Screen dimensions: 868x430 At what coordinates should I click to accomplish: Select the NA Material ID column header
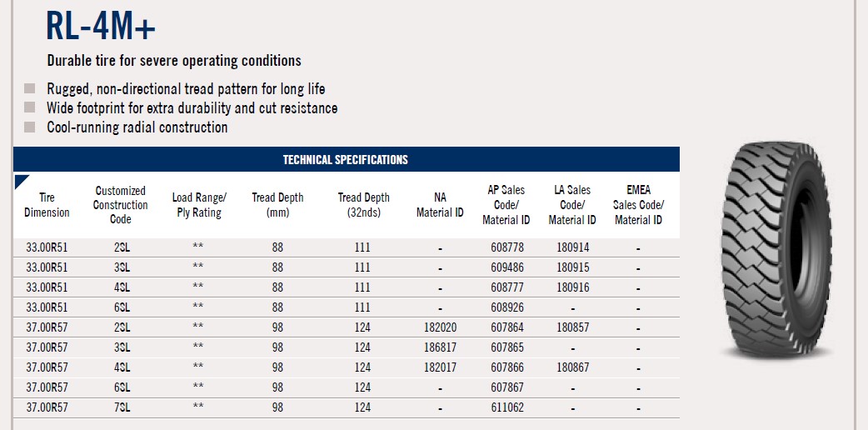tap(440, 205)
